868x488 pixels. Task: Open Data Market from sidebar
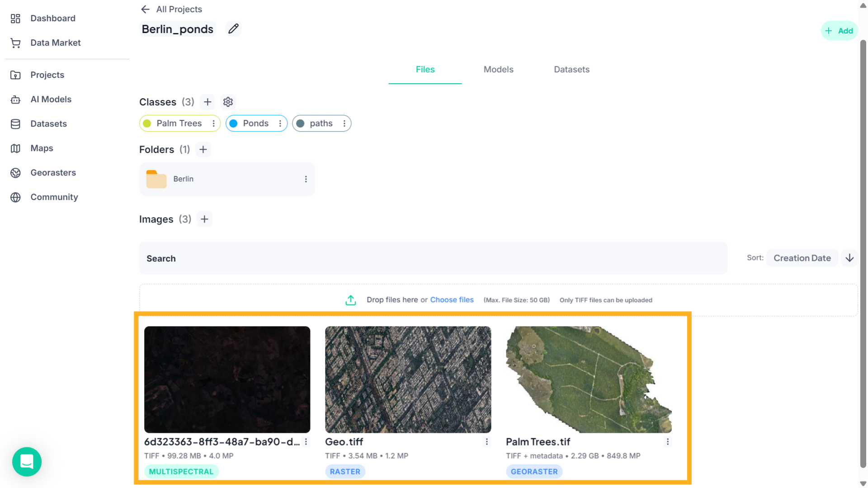(56, 43)
